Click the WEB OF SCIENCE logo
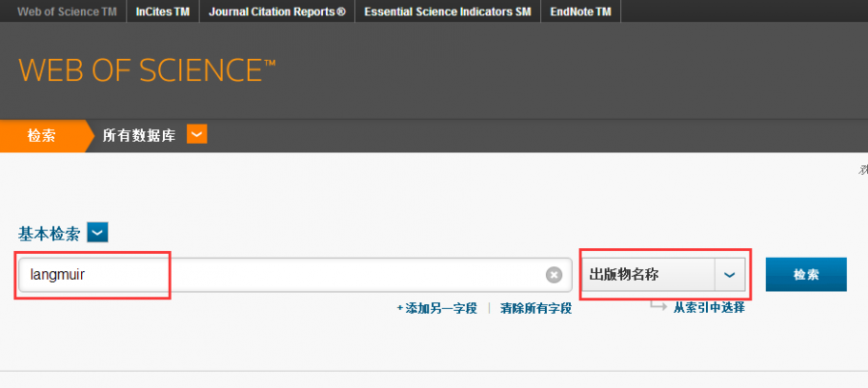Screen dimensions: 868x388 pos(148,70)
